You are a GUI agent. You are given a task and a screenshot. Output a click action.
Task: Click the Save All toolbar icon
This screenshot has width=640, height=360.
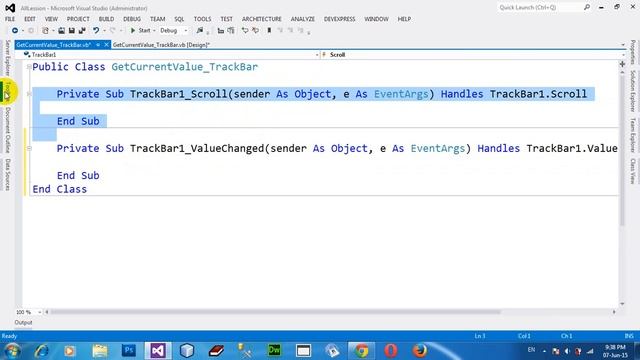[82, 31]
